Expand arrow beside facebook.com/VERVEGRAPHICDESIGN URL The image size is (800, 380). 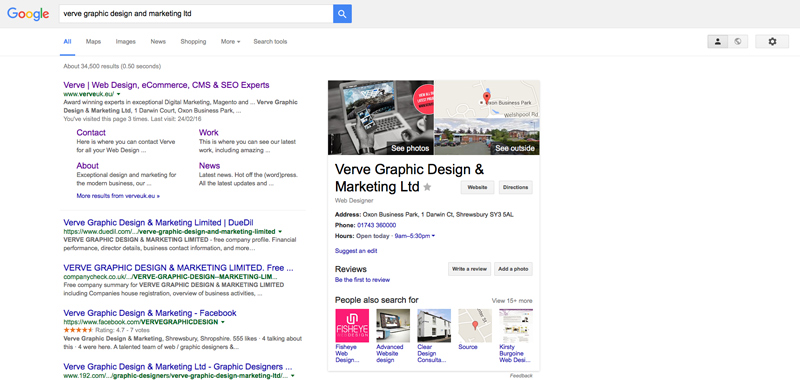tap(223, 322)
